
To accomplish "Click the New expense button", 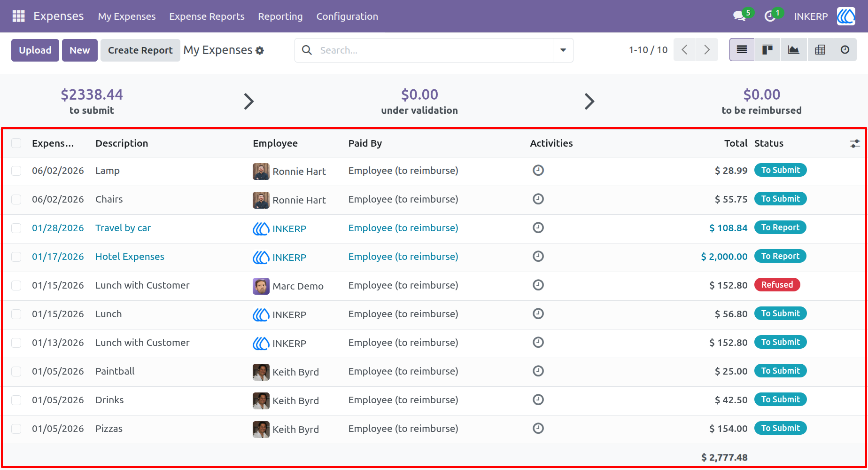I will 80,50.
